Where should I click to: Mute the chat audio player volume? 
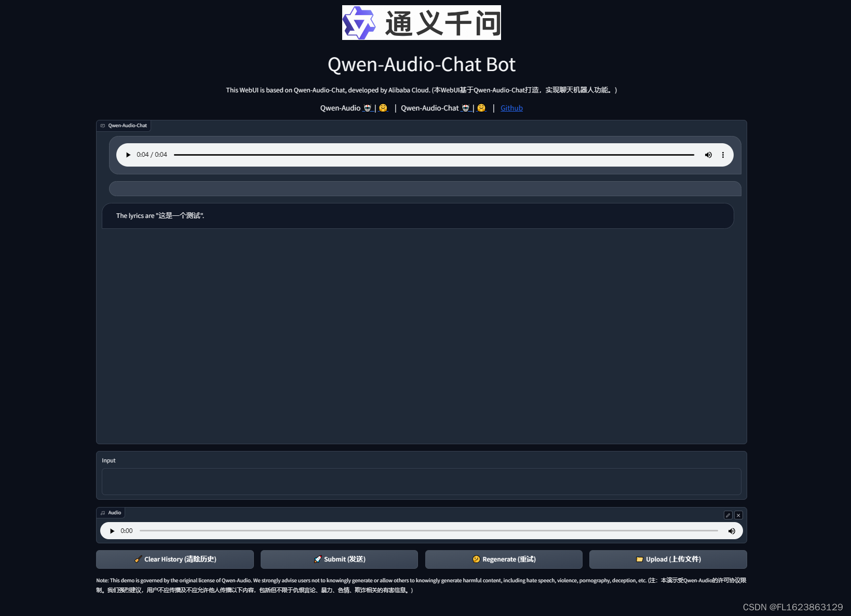(708, 155)
